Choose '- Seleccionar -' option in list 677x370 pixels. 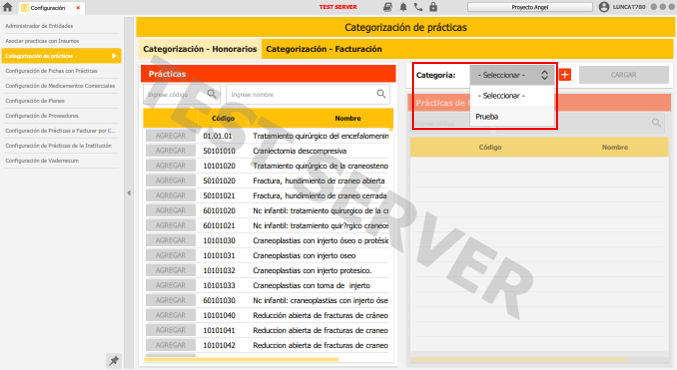pos(512,96)
